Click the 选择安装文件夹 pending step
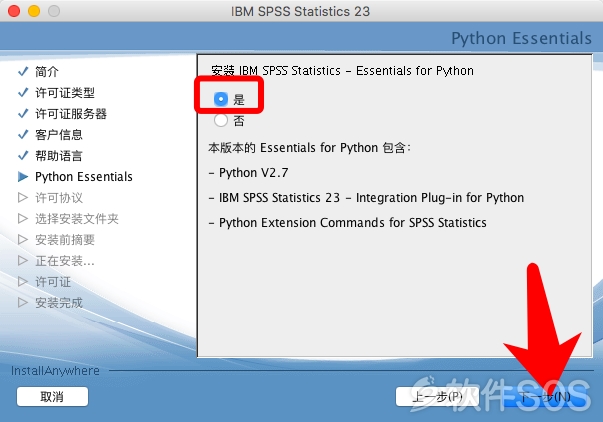 [77, 219]
